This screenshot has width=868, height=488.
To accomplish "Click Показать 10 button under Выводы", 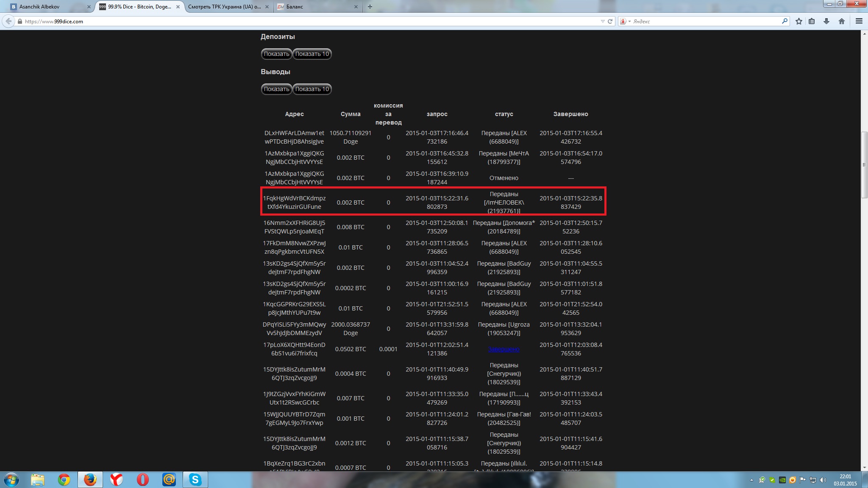I will click(x=312, y=89).
